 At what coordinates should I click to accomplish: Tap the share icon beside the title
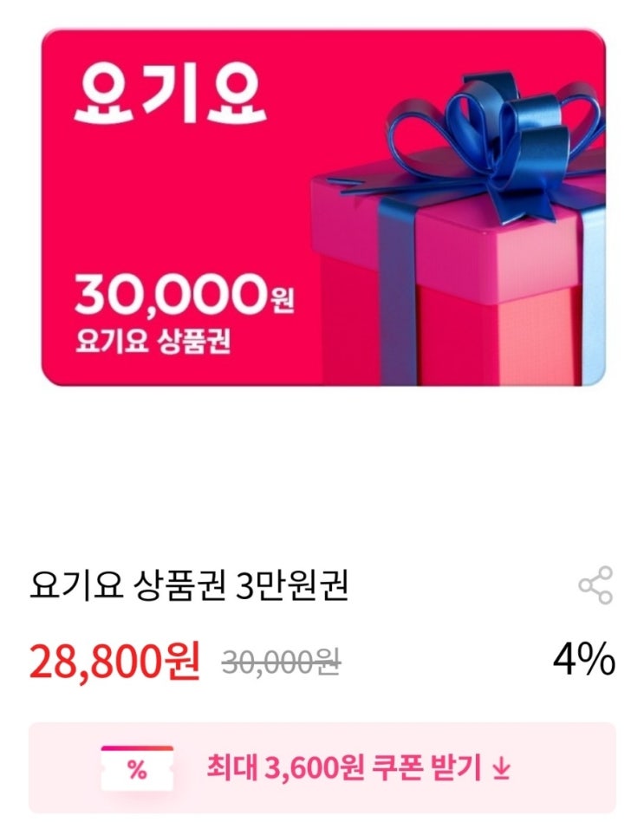(595, 584)
